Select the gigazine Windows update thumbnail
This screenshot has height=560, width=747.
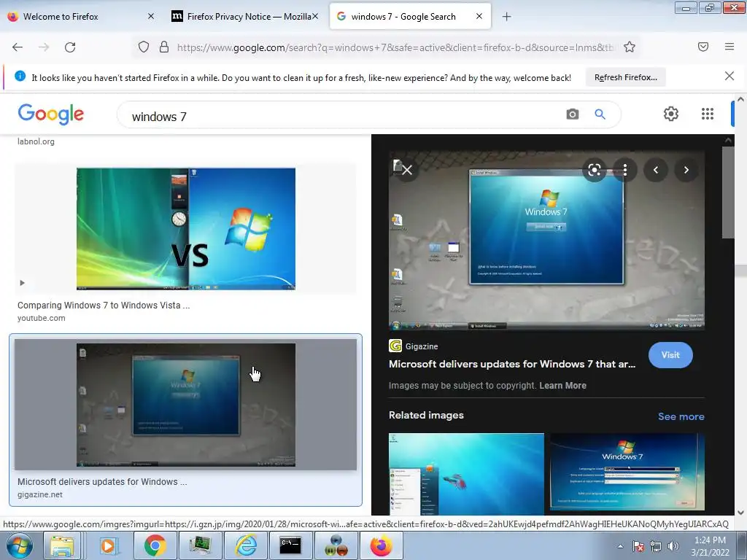tap(186, 405)
